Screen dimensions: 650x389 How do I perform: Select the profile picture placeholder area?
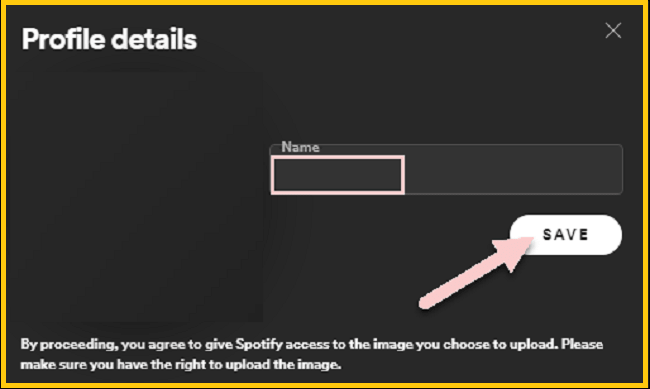click(141, 196)
